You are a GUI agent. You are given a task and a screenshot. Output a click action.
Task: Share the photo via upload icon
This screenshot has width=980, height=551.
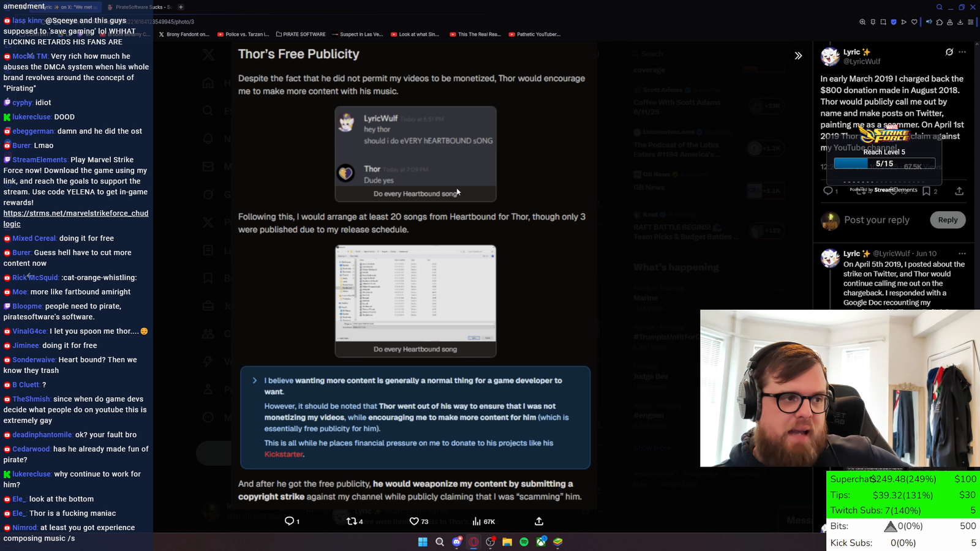539,521
